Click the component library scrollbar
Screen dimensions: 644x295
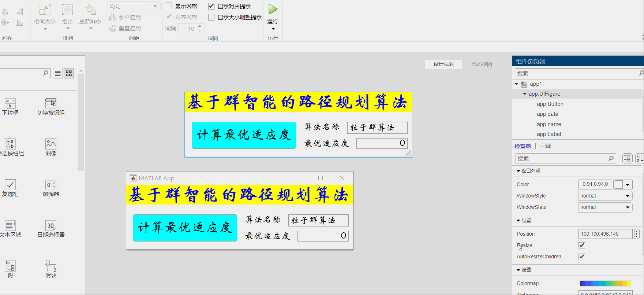point(81,122)
